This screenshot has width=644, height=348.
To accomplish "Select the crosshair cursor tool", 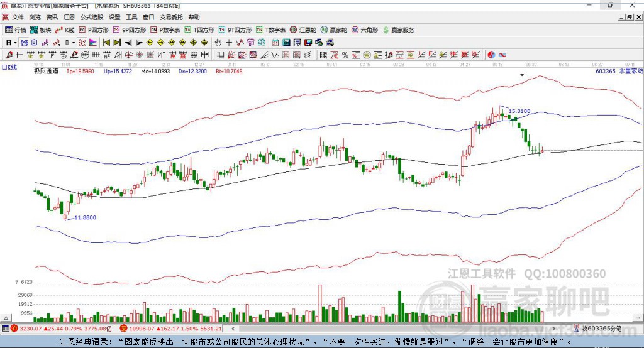I will pos(229,42).
